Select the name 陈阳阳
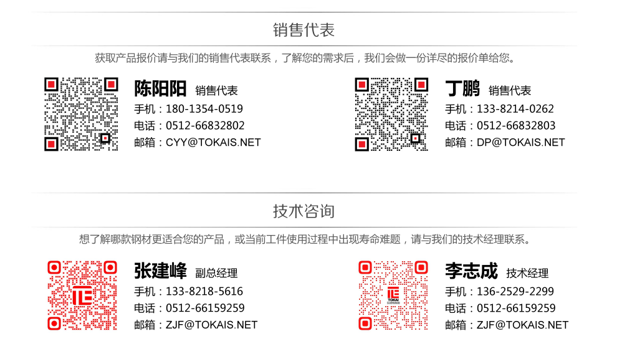 [x=160, y=89]
